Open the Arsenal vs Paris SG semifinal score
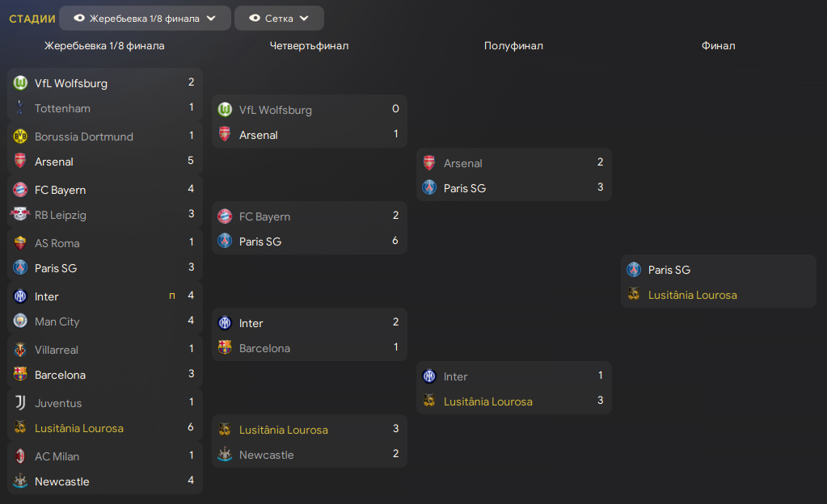The height and width of the screenshot is (504, 827). point(600,174)
